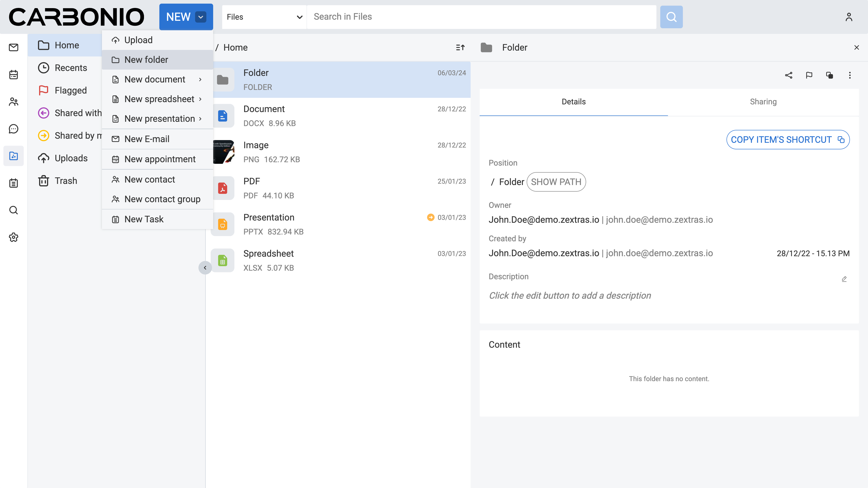Edit description with pencil icon
This screenshot has height=488, width=868.
point(844,279)
